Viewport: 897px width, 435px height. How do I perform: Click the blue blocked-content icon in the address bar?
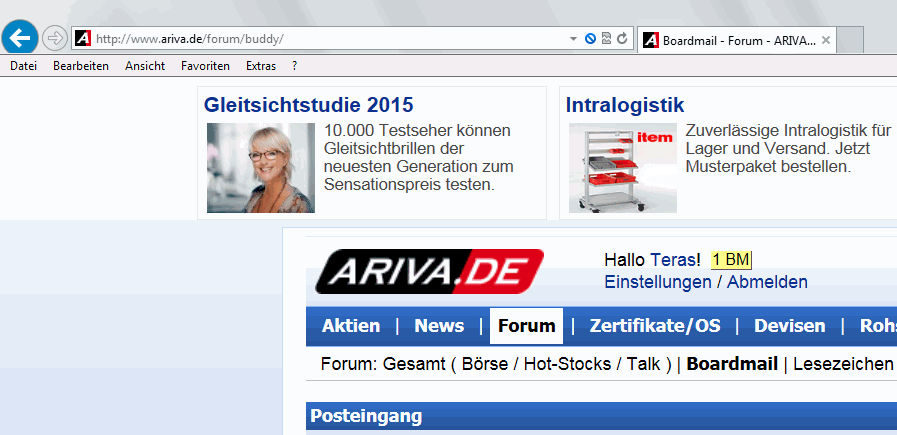coord(590,39)
